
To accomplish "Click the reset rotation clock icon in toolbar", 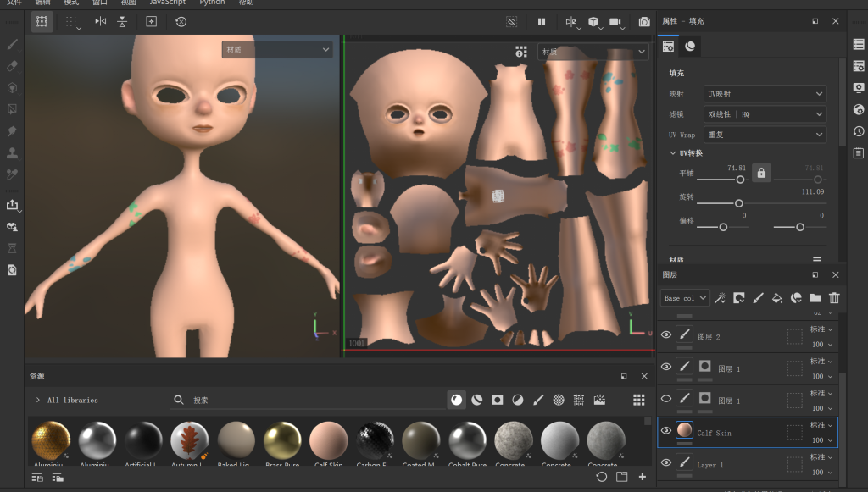I will click(181, 21).
